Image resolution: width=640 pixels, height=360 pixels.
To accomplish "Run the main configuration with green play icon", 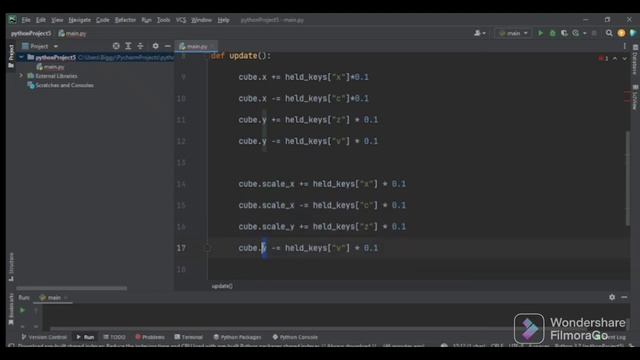I will (x=540, y=33).
